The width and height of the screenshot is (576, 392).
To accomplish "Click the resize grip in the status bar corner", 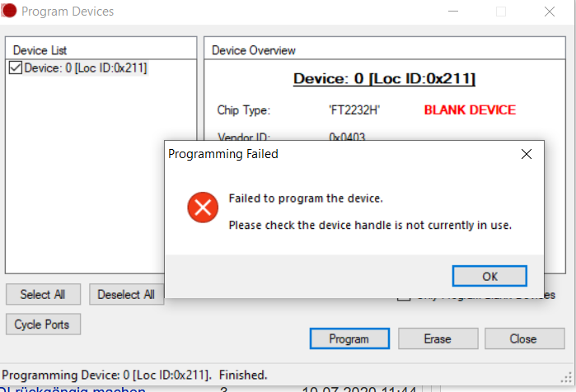I will [567, 378].
